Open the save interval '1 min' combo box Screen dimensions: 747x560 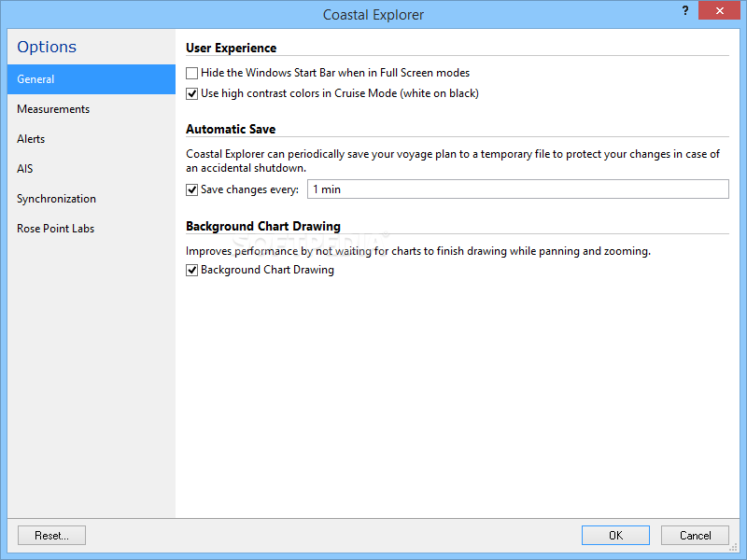pyautogui.click(x=518, y=189)
